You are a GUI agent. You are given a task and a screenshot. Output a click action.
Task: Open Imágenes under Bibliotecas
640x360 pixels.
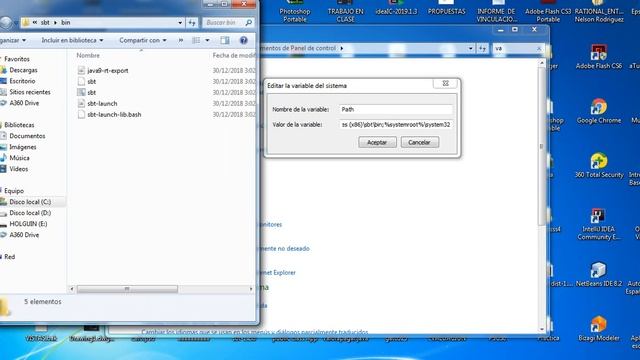23,147
